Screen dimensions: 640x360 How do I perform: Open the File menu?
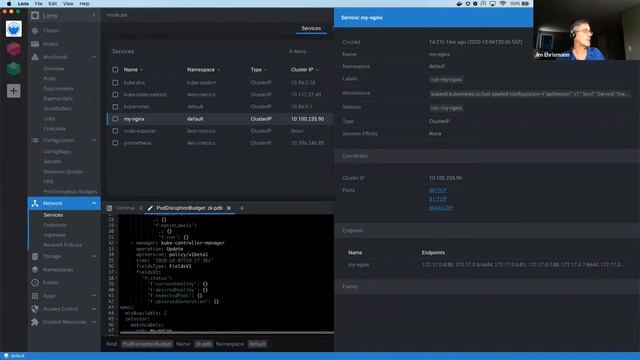pos(38,4)
